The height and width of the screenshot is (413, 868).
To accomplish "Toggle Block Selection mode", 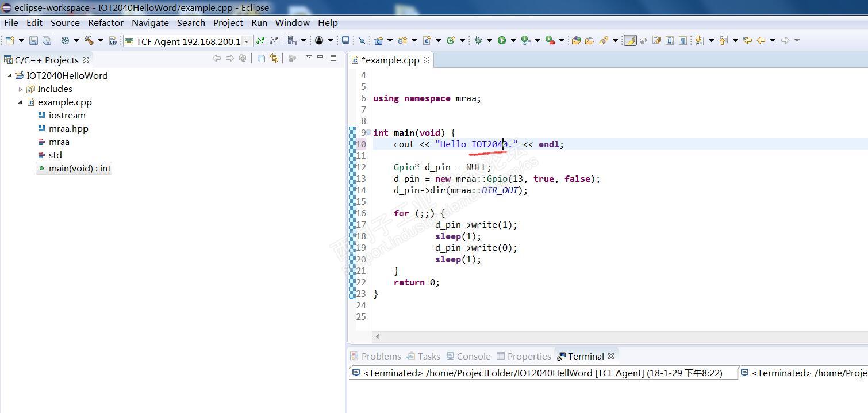I will (669, 40).
